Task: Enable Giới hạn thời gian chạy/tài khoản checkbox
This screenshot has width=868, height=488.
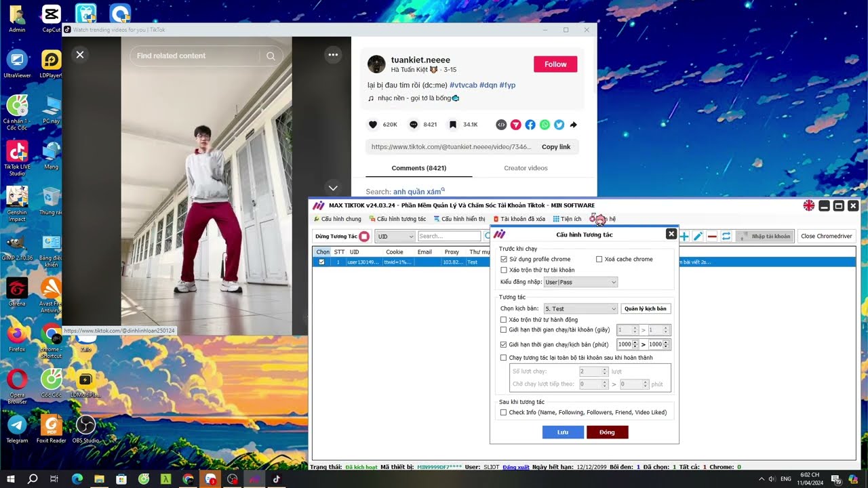Action: click(503, 329)
